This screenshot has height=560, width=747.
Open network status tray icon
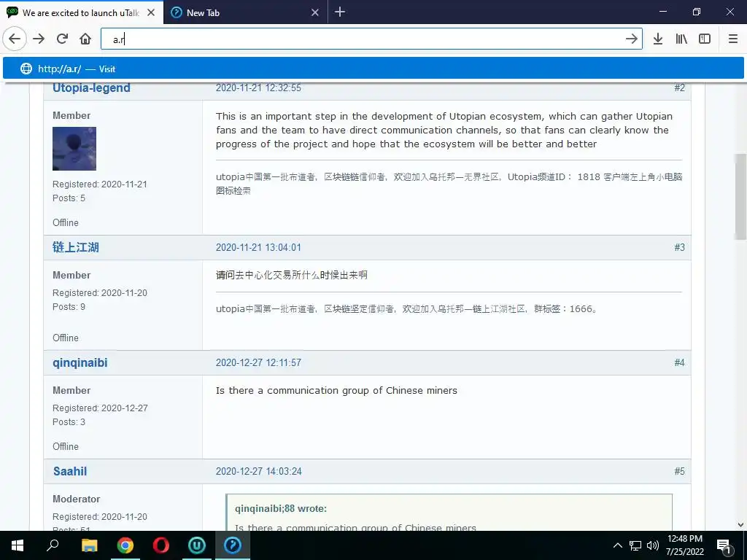point(635,545)
